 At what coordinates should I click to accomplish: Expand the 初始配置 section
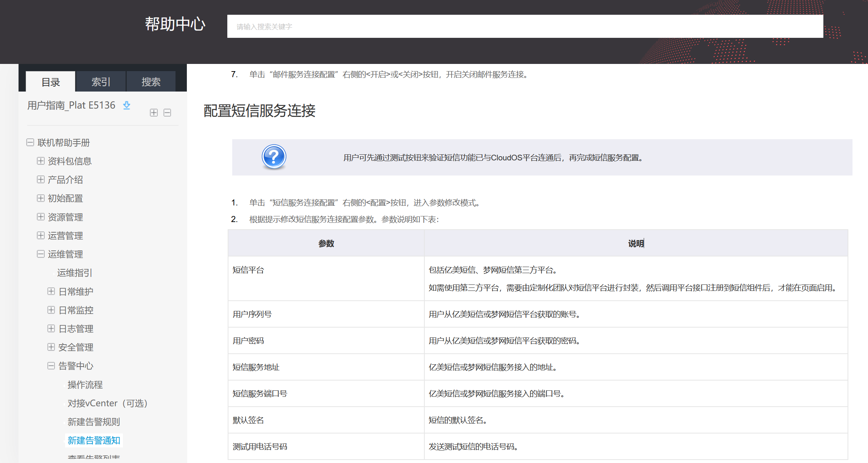coord(41,198)
